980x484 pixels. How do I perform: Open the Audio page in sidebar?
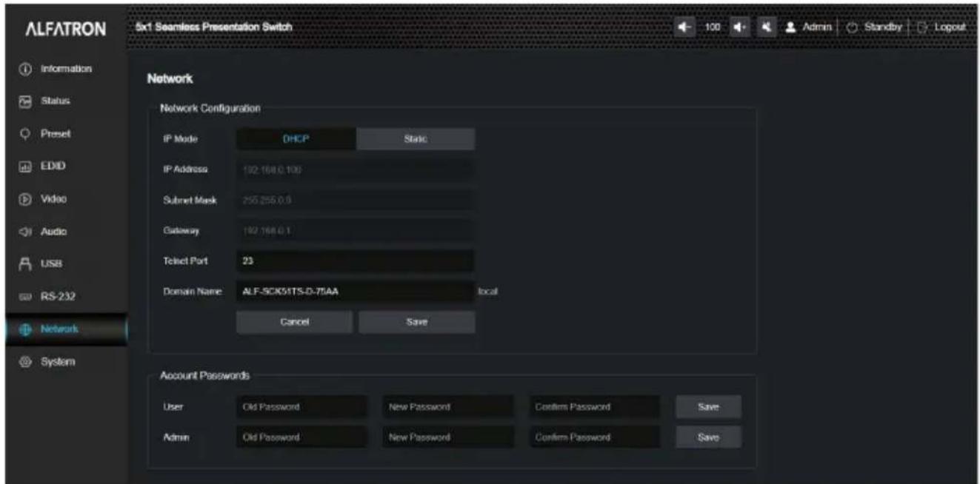(x=64, y=231)
